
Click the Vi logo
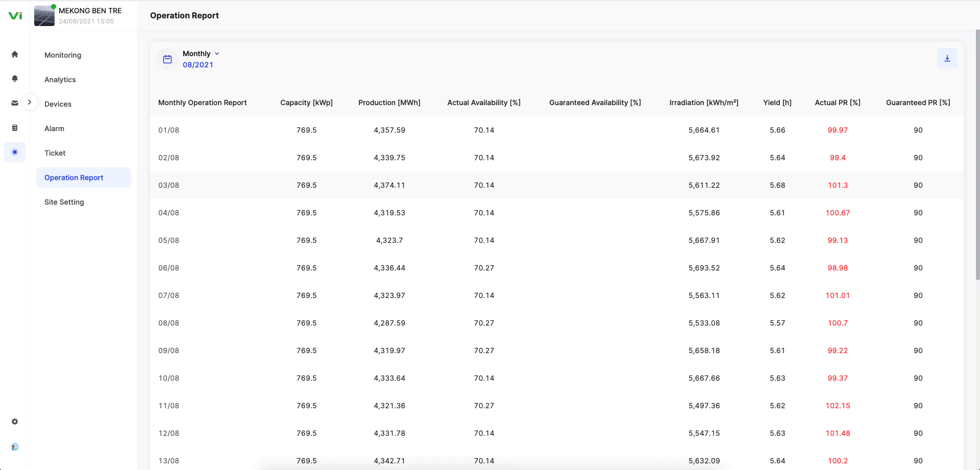(x=15, y=16)
